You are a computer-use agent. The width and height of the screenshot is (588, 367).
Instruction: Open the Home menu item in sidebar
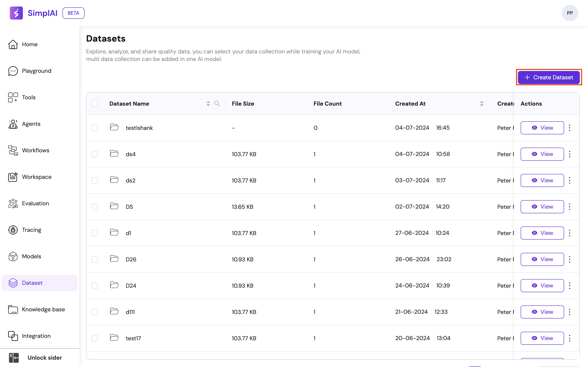(30, 44)
